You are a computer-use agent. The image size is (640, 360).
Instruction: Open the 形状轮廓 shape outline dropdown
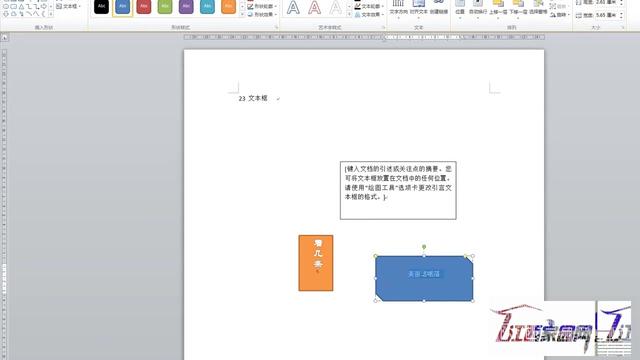click(262, 7)
